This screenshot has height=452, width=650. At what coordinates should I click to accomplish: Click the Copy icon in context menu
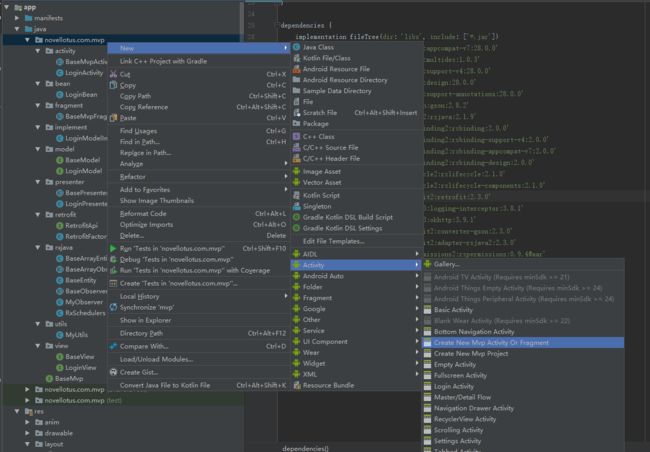point(113,85)
